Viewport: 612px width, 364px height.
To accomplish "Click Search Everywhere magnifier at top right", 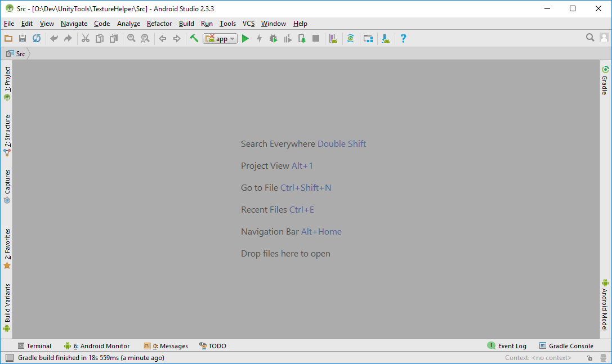I will [x=590, y=38].
